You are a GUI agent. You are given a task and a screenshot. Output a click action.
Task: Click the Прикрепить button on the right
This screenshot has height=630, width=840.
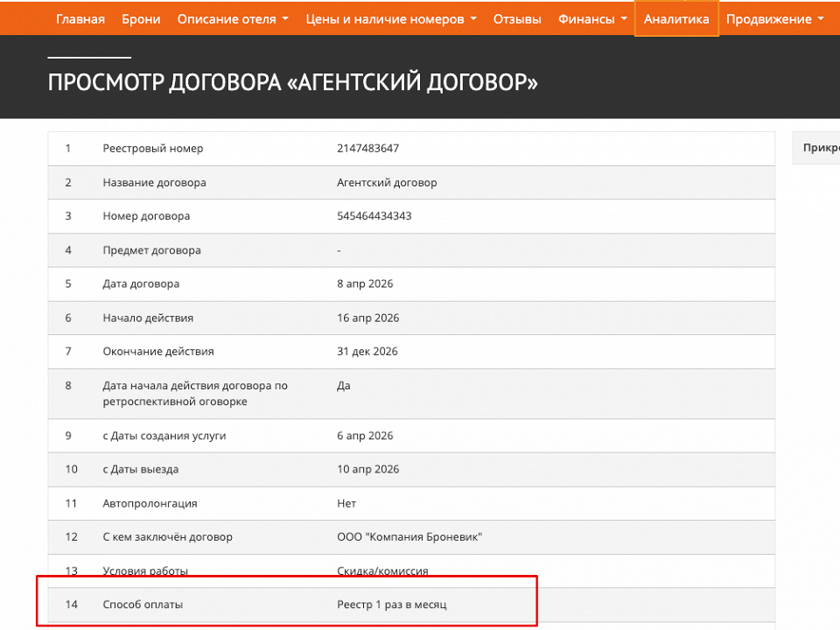[x=821, y=148]
